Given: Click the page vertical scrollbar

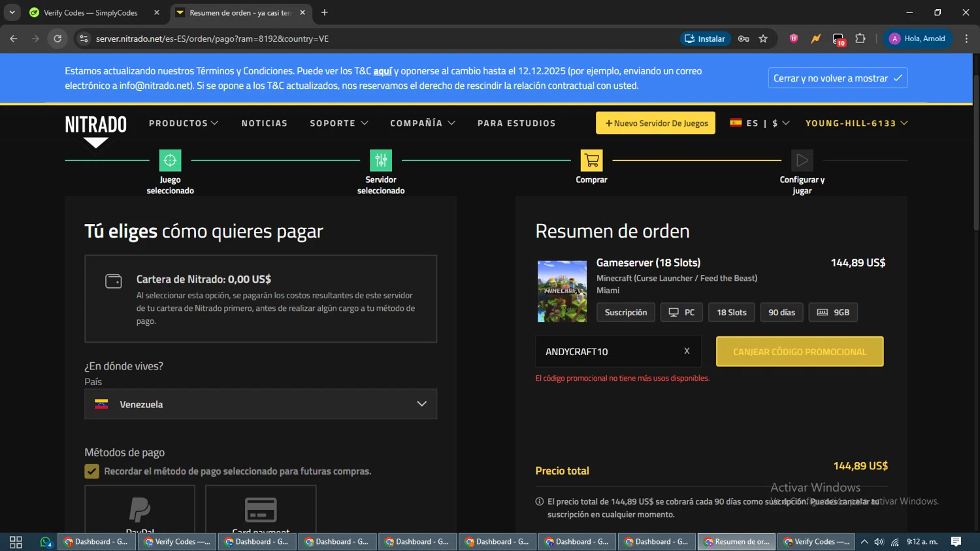Looking at the screenshot, I should [976, 151].
